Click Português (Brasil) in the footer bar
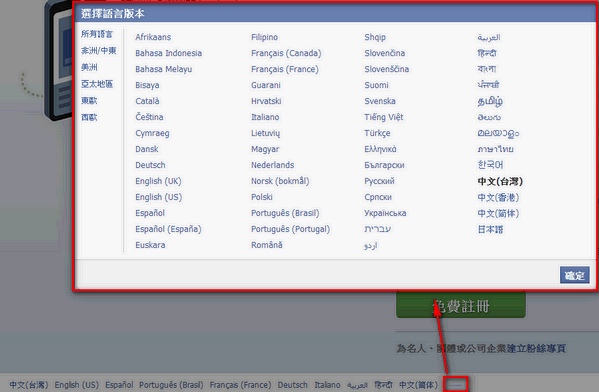Viewport: 599px width, 392px height. (x=171, y=385)
